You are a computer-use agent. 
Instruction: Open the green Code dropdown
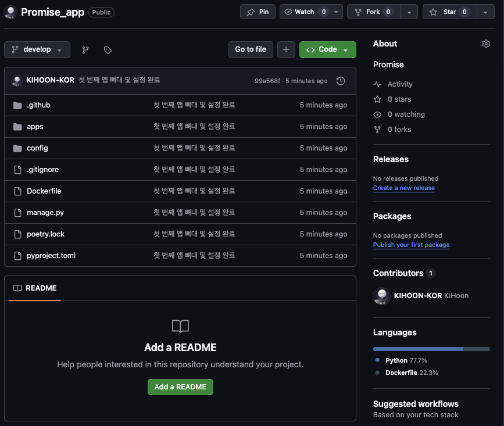coord(327,49)
